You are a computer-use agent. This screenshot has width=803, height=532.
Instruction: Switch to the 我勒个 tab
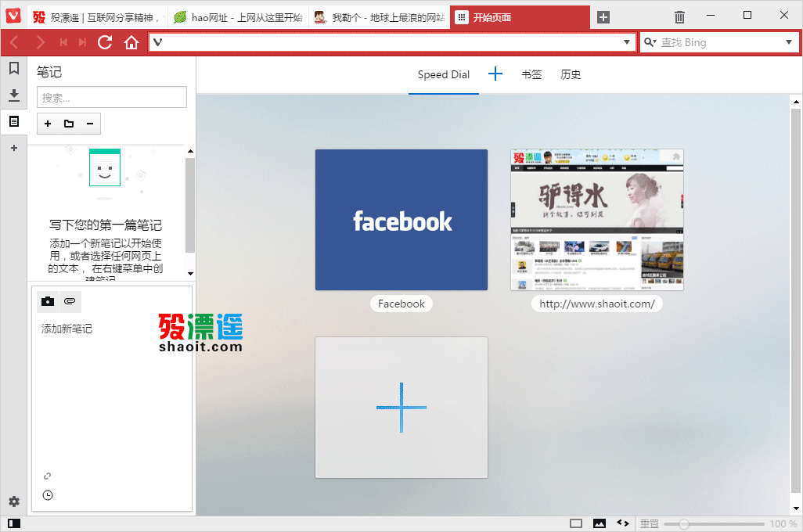380,17
